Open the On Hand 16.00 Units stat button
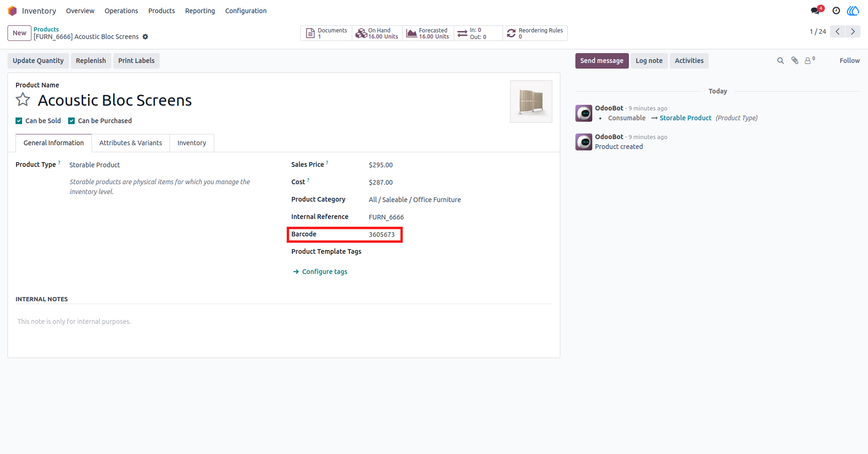 377,33
